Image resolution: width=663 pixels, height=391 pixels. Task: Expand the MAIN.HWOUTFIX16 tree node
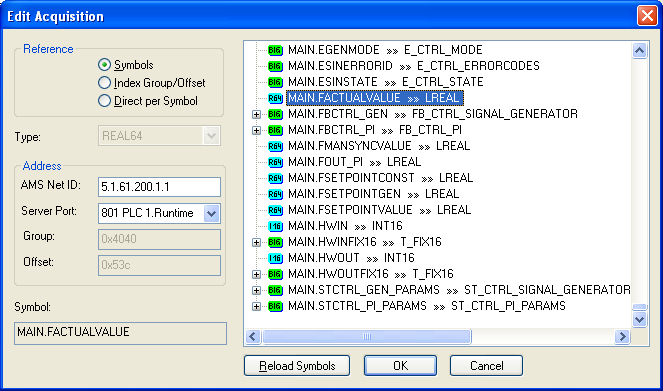click(256, 275)
